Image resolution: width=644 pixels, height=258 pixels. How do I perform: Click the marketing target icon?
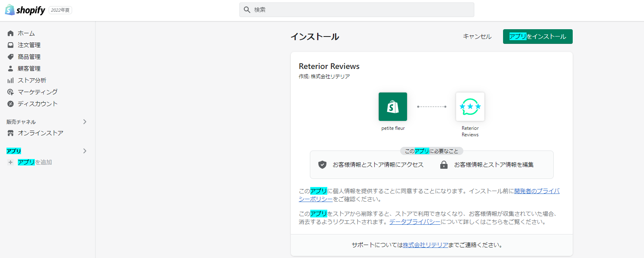click(x=11, y=92)
